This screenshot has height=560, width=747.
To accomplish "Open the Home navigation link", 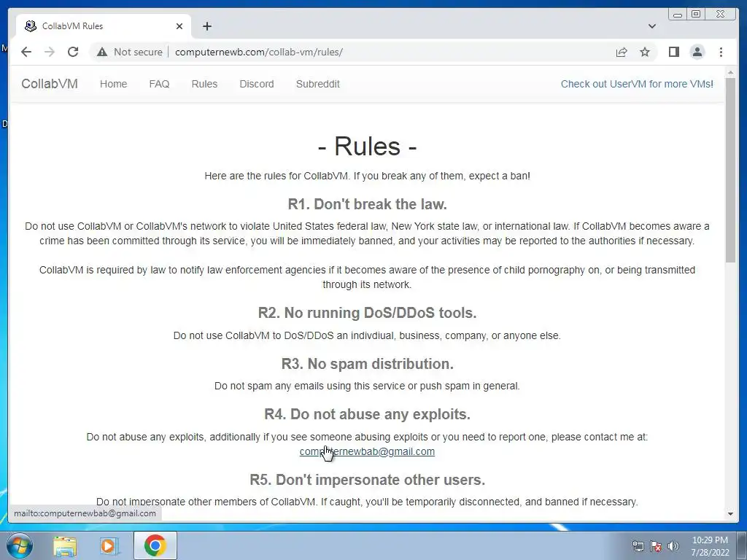I will [113, 84].
